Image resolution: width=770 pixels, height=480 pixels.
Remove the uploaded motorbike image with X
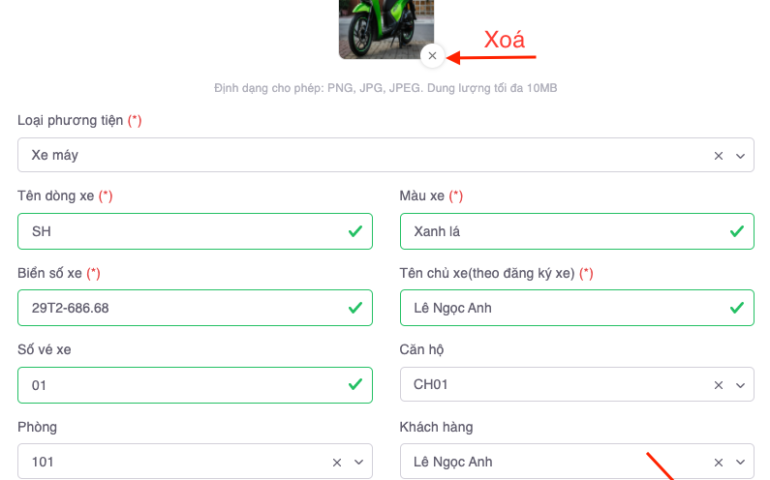point(432,56)
